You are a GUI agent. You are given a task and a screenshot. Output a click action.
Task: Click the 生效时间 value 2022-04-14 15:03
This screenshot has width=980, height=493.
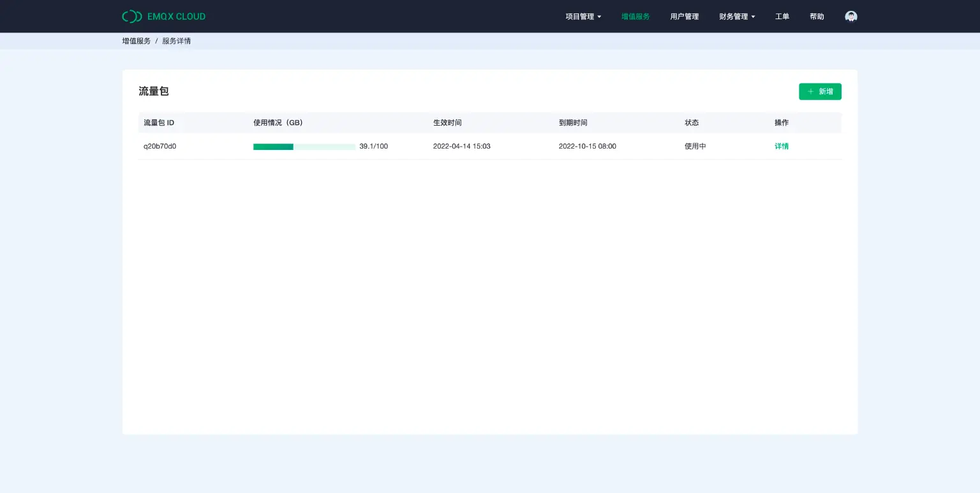tap(462, 146)
